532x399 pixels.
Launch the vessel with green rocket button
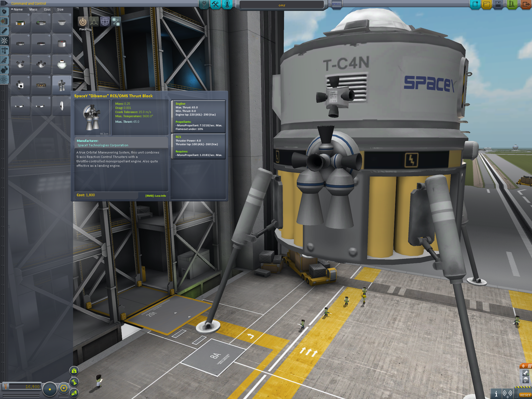tap(512, 4)
